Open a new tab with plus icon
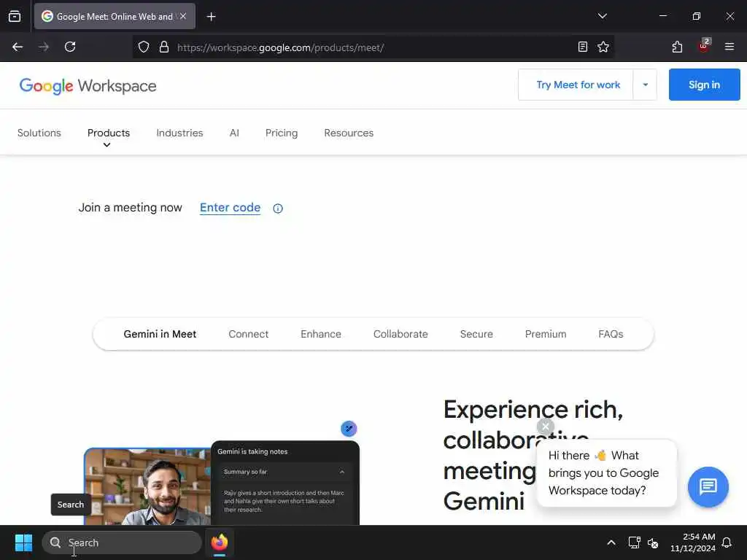Viewport: 747px width, 560px height. click(211, 17)
